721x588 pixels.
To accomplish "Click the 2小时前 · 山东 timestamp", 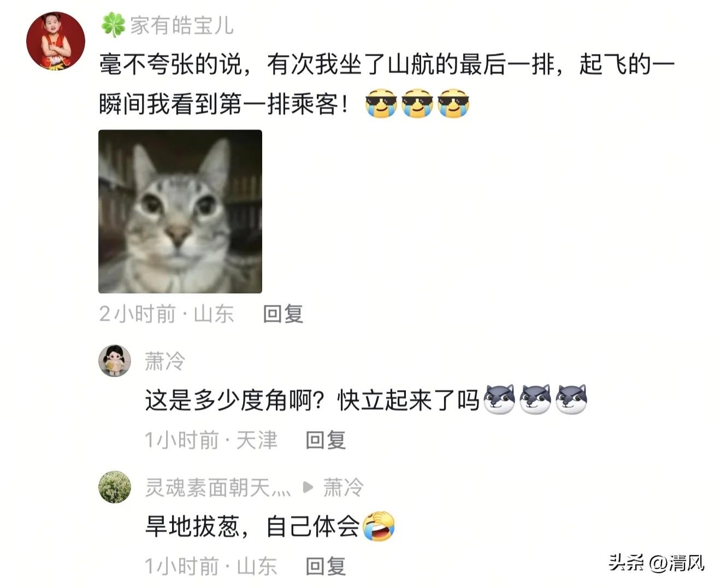I will (x=167, y=314).
